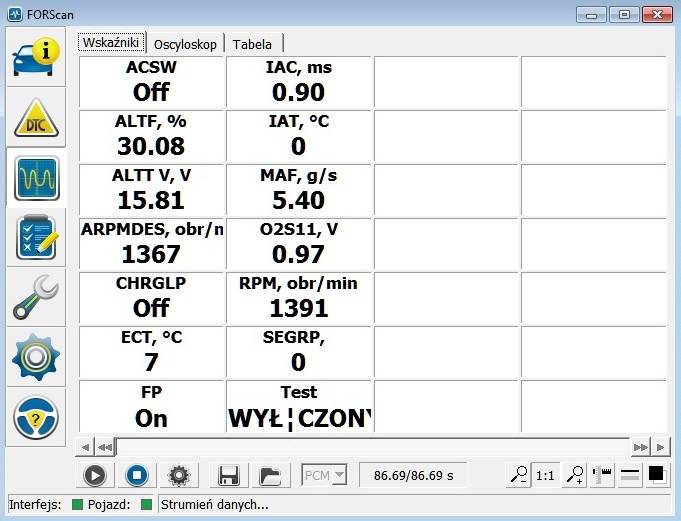This screenshot has width=681, height=521.
Task: Open the gear configuration section
Action: coord(36,356)
